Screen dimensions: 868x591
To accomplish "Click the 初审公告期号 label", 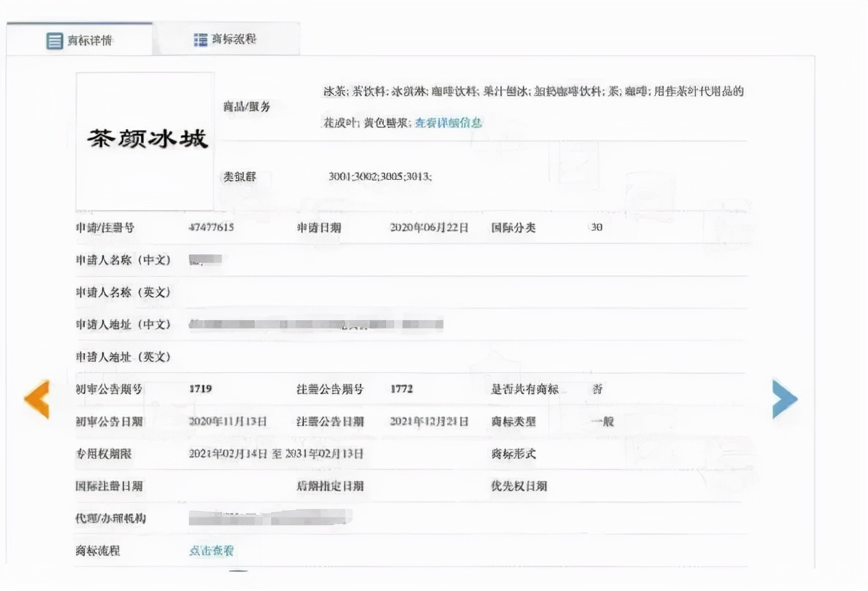I will point(110,389).
